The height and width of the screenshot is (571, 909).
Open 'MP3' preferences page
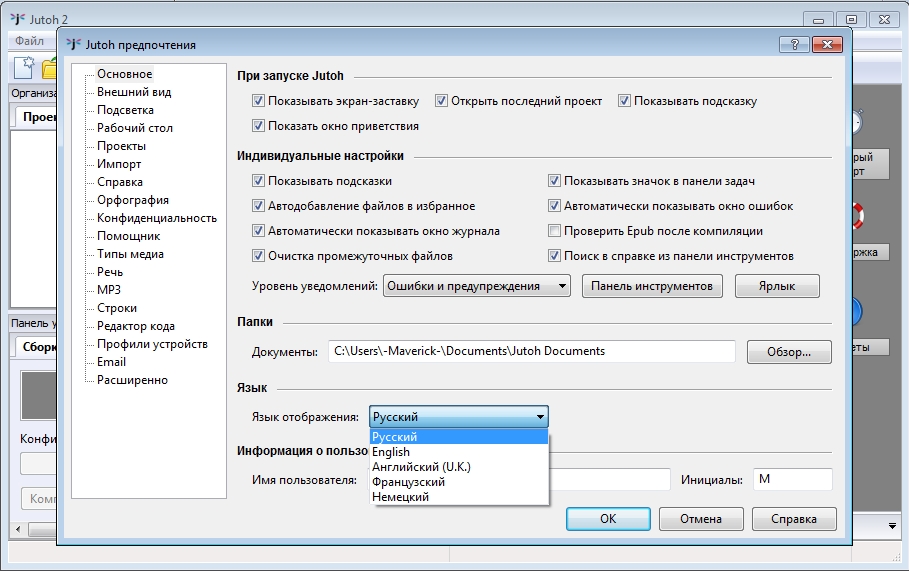(x=108, y=289)
